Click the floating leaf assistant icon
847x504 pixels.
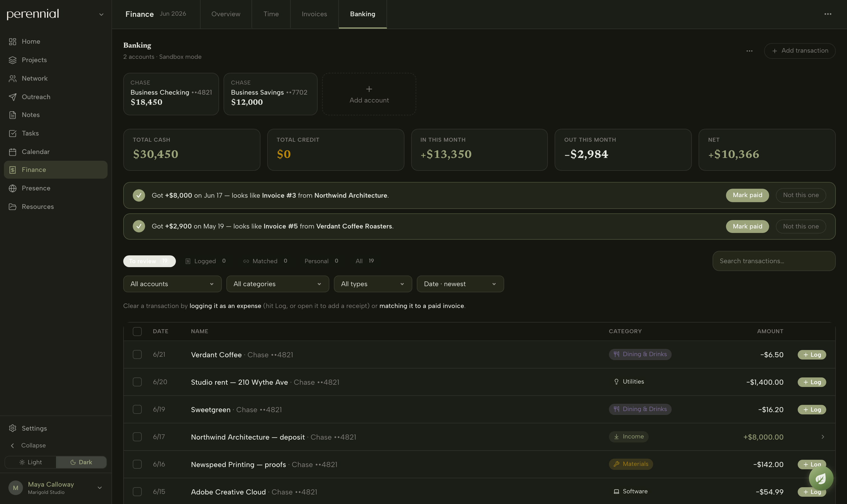point(821,478)
